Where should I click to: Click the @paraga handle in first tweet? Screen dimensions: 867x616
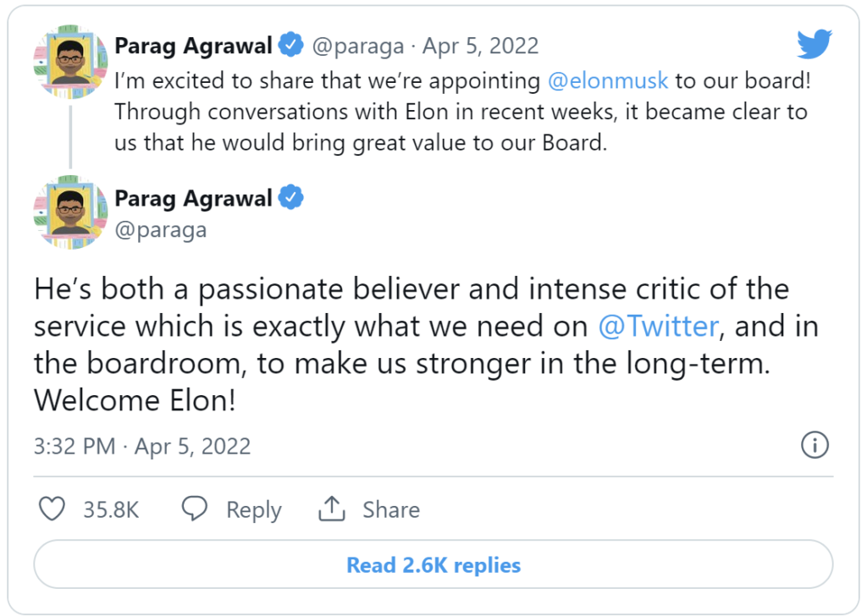point(358,47)
